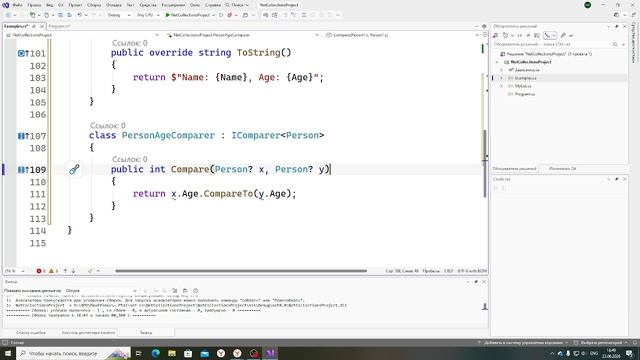This screenshot has width=640, height=360.
Task: Expand the Зависимости node
Action: pyautogui.click(x=502, y=70)
